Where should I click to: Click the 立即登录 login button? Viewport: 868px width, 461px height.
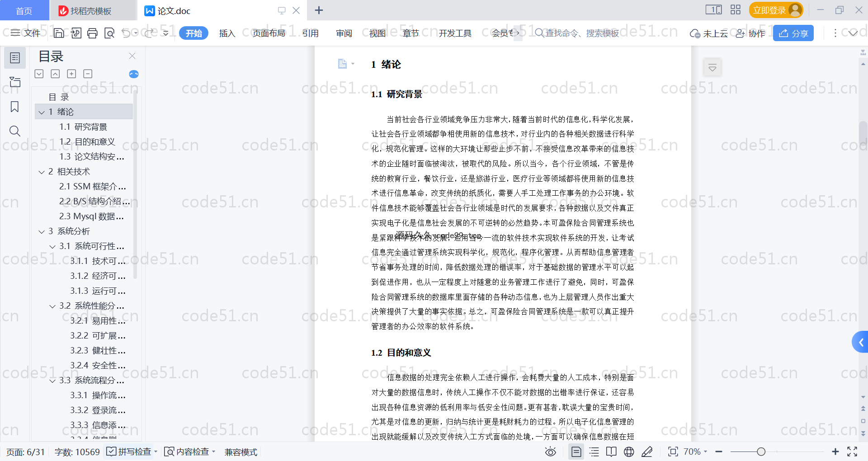pyautogui.click(x=776, y=10)
